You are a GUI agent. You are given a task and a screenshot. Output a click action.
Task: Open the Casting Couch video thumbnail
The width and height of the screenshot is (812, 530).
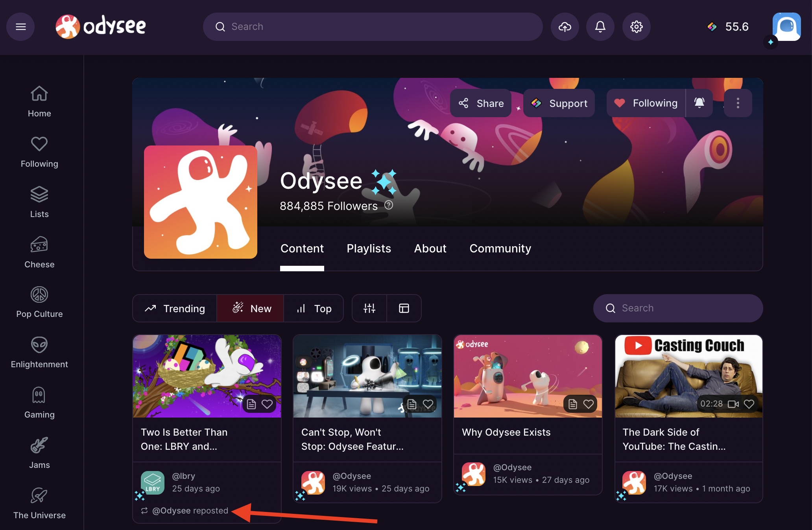689,376
